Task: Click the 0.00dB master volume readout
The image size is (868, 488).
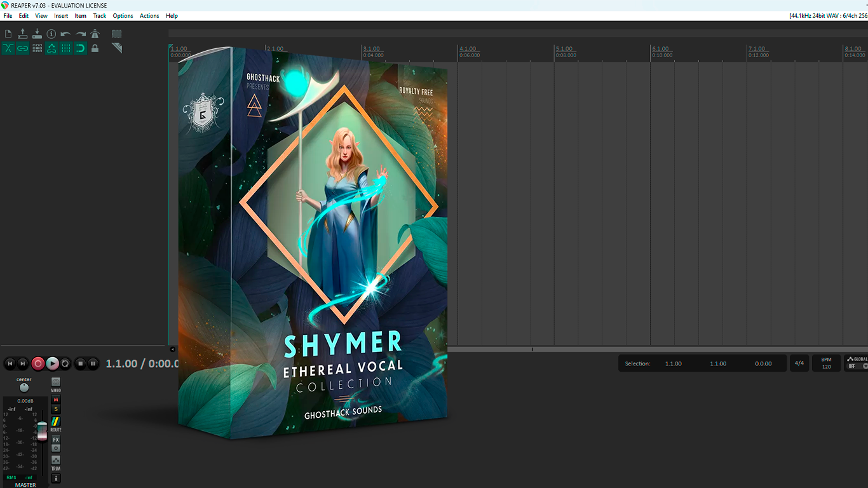Action: (x=25, y=401)
